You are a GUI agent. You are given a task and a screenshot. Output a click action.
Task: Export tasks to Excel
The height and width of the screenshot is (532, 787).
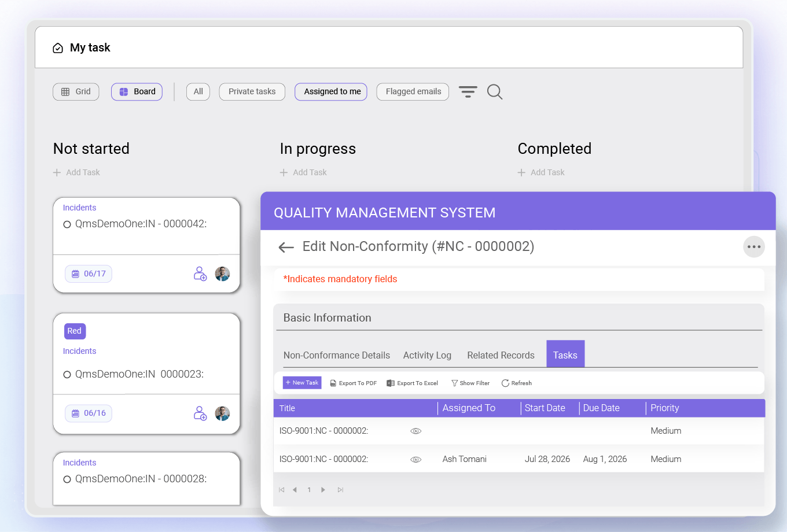click(x=412, y=383)
